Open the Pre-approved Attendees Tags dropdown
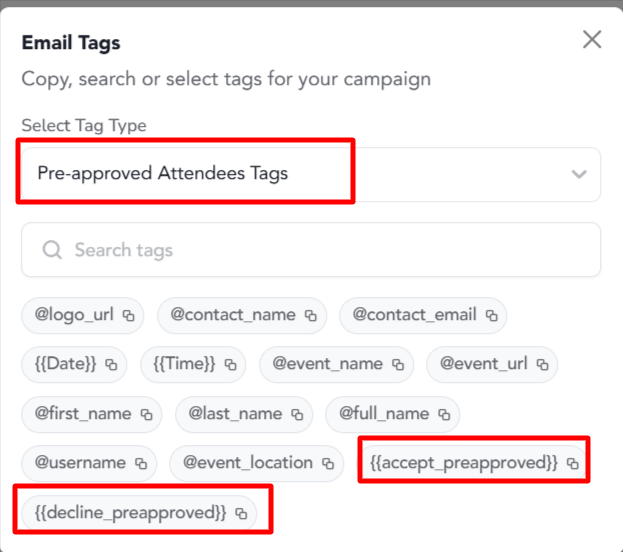The image size is (623, 552). coord(311,174)
